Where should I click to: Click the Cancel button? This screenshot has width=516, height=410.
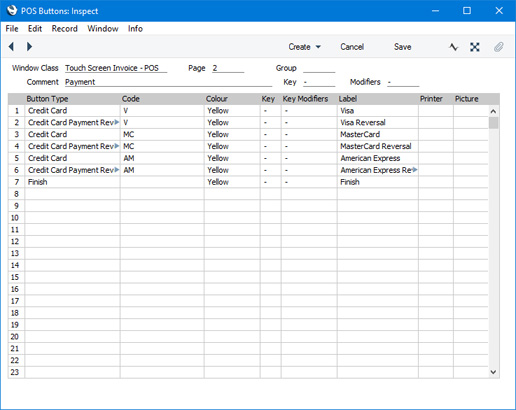(352, 47)
